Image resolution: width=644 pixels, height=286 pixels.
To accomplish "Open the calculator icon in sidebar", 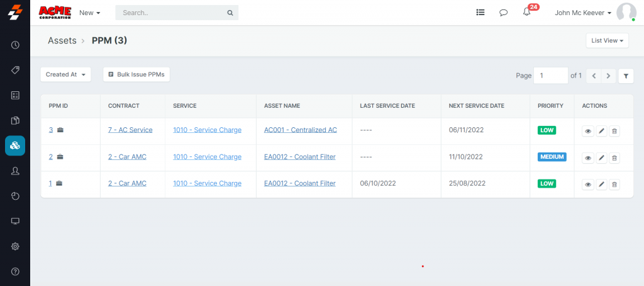I will 15,96.
